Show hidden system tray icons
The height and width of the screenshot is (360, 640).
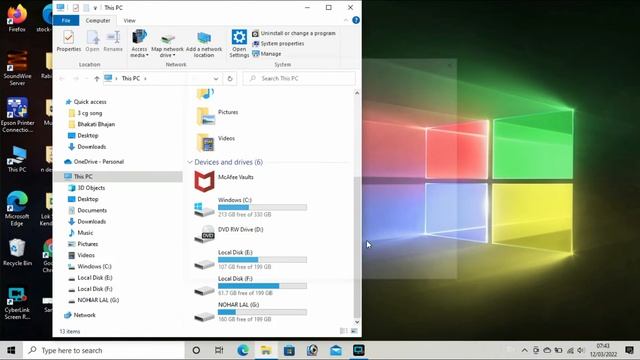click(524, 350)
